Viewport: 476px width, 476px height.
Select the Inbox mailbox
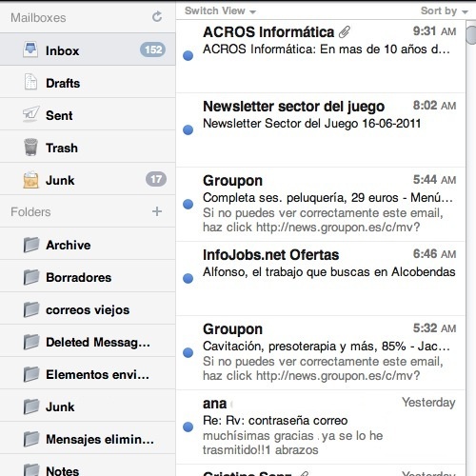(88, 50)
